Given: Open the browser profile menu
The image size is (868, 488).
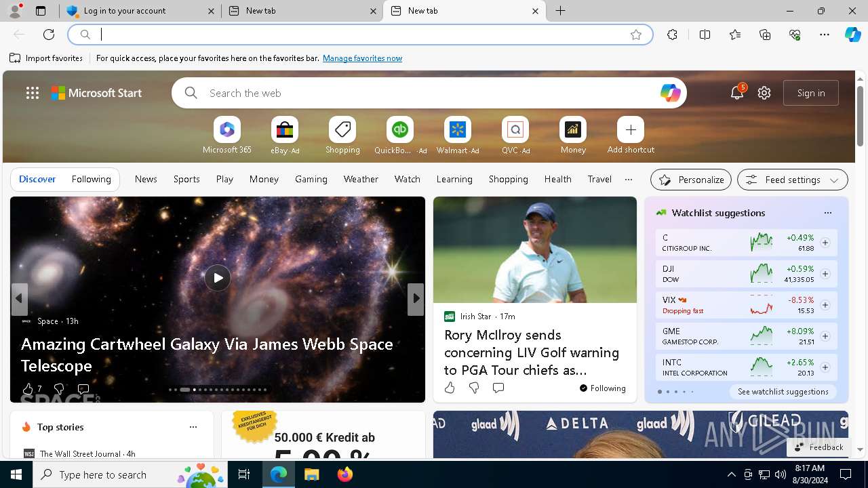Looking at the screenshot, I should (15, 11).
